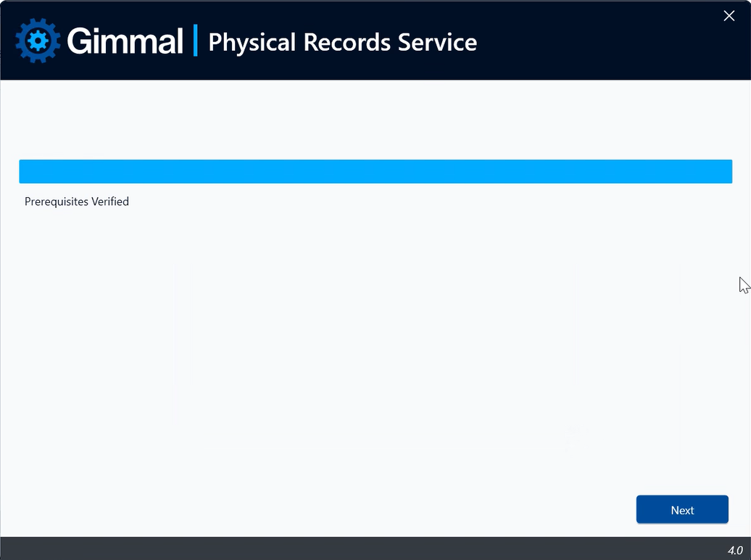The height and width of the screenshot is (560, 751).
Task: Click the left end of the progress bar
Action: point(24,172)
